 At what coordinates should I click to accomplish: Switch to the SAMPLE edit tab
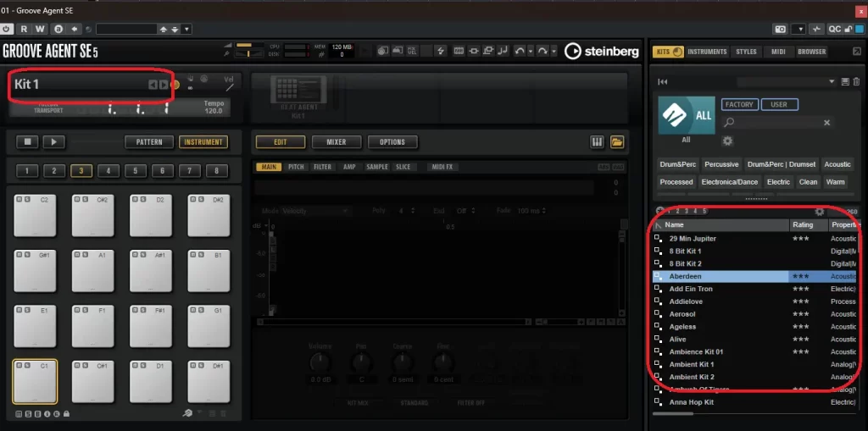[377, 167]
